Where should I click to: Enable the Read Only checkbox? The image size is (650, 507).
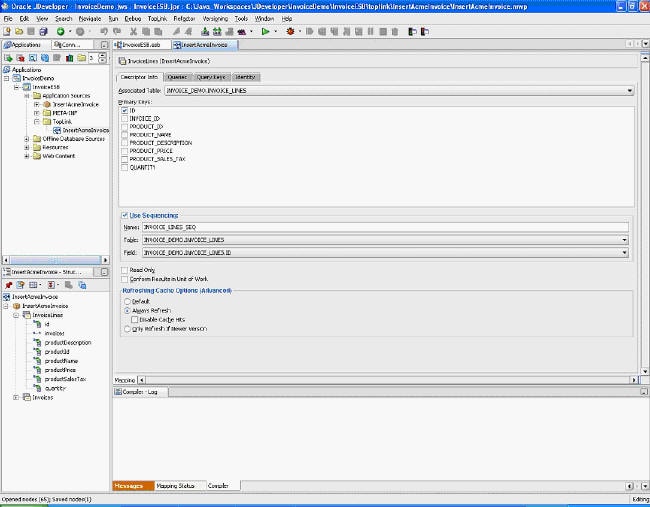[124, 270]
